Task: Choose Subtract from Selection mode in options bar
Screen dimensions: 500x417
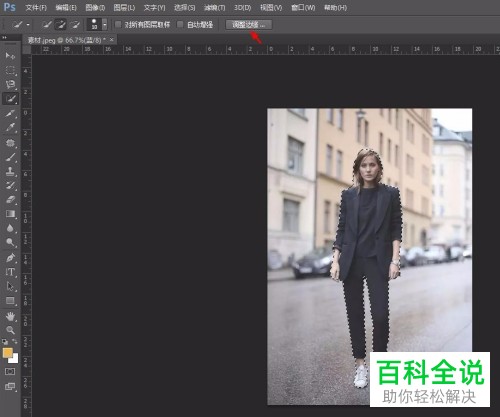Action: tap(75, 24)
